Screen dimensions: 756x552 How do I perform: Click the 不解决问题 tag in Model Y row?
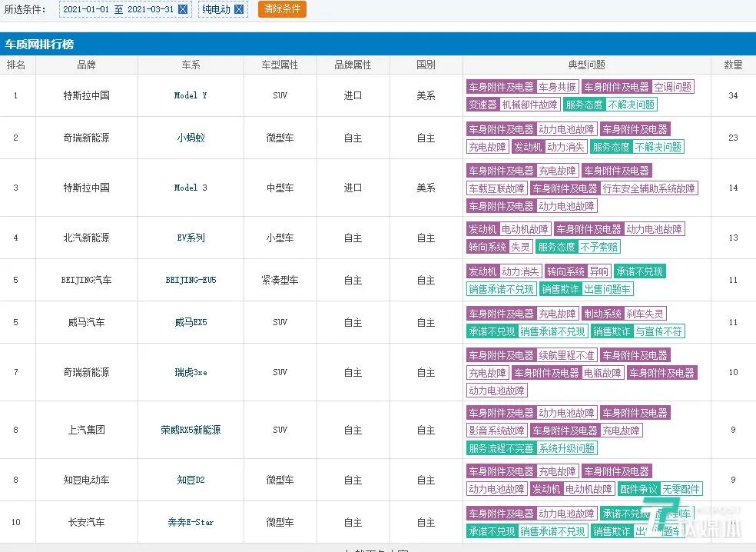631,105
